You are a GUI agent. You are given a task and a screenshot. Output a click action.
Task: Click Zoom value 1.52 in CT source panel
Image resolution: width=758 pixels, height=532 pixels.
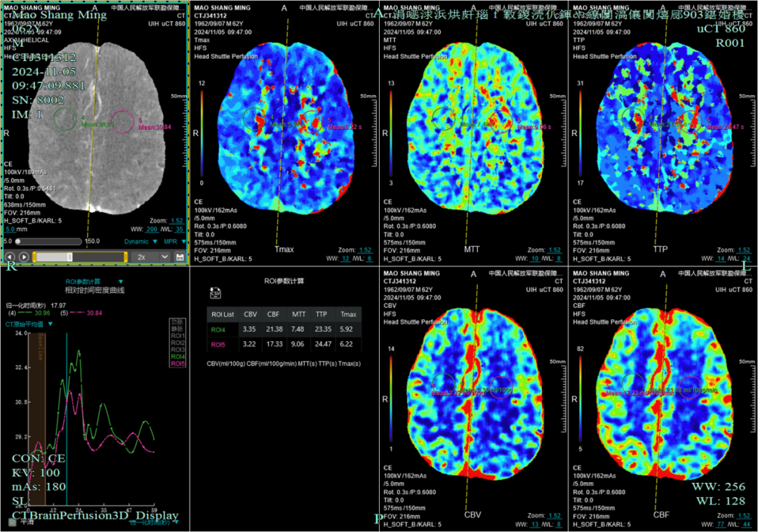177,221
